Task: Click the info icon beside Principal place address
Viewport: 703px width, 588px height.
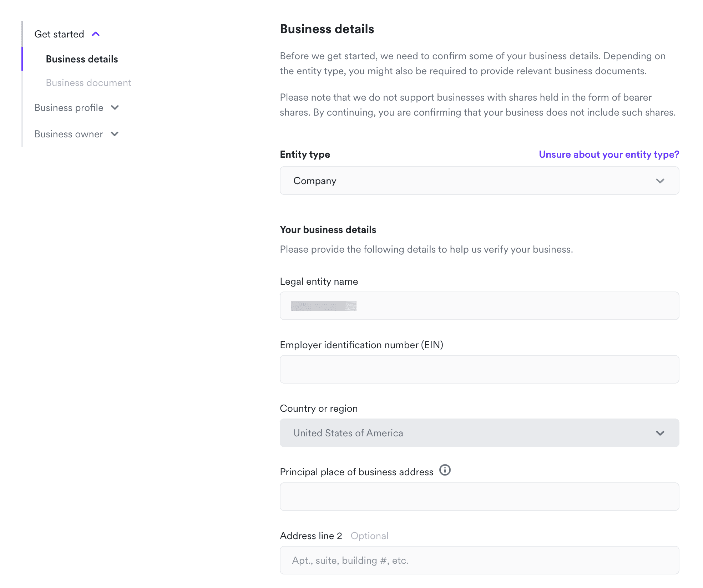Action: (445, 470)
